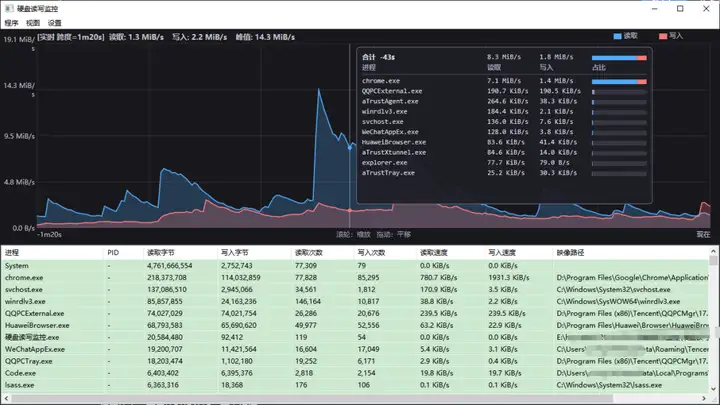Screen dimensions: 720x405
Task: Minimize the 硬盘读写监控 window
Action: tap(655, 8)
